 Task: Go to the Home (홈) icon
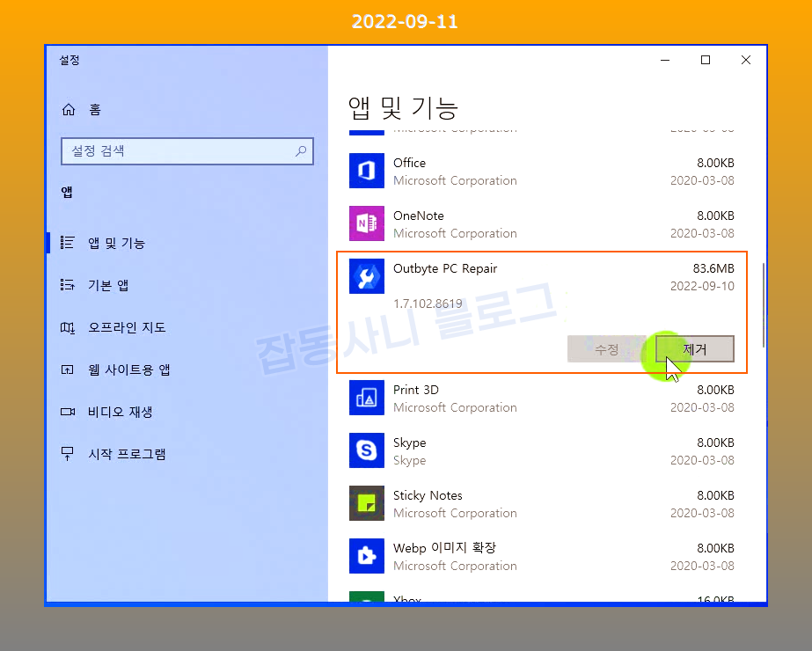pyautogui.click(x=69, y=109)
